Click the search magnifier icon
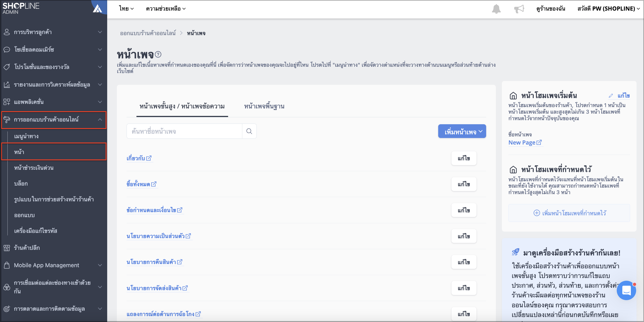644x322 pixels. coord(249,131)
